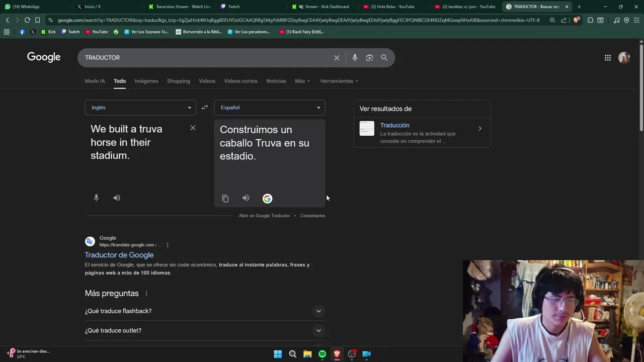Open the browser extensions puzzle icon
This screenshot has height=362, width=644.
point(590,20)
